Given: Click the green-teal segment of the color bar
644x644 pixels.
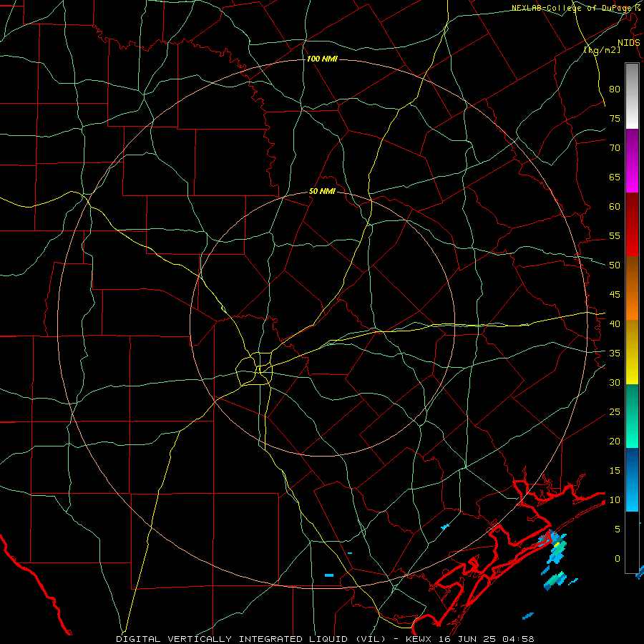Looking at the screenshot, I should click(632, 416).
